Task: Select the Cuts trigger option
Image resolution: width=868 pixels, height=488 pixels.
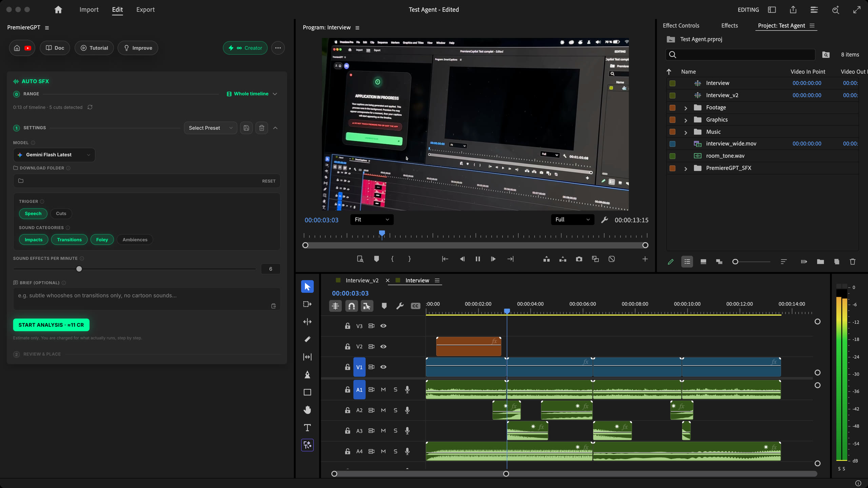Action: pos(61,213)
